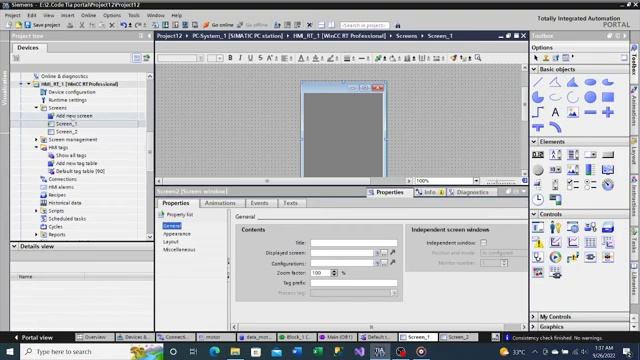This screenshot has height=360, width=640.
Task: Select Appearance in the property list
Action: pyautogui.click(x=177, y=234)
